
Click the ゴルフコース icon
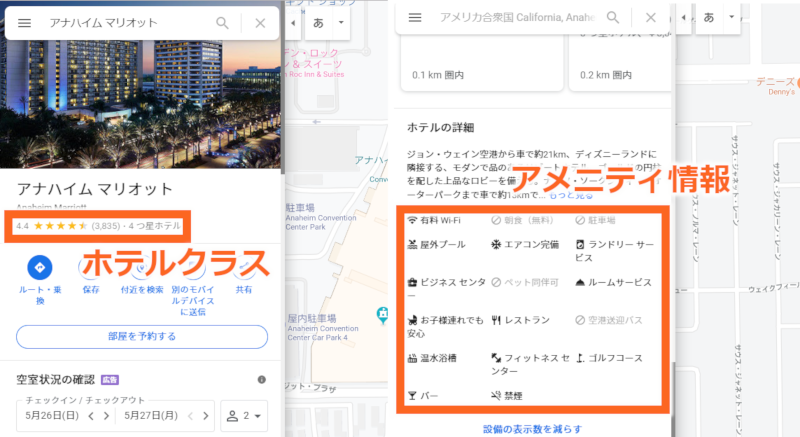pyautogui.click(x=580, y=358)
